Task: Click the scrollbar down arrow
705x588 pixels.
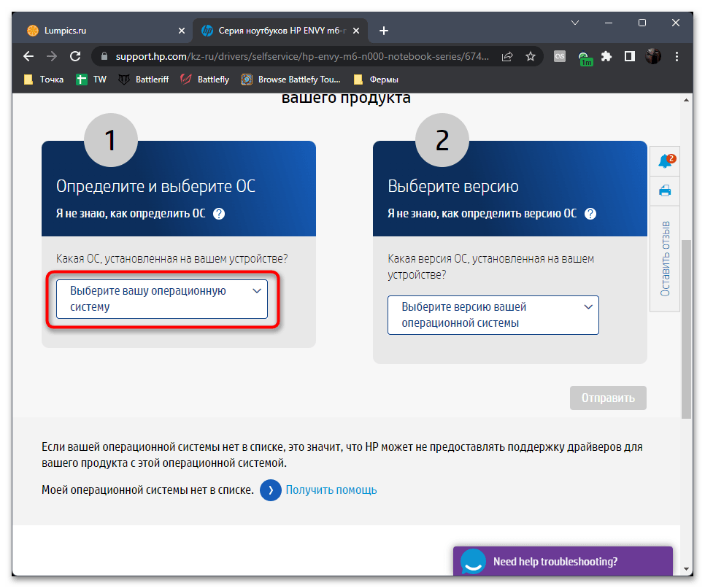Action: 686,569
